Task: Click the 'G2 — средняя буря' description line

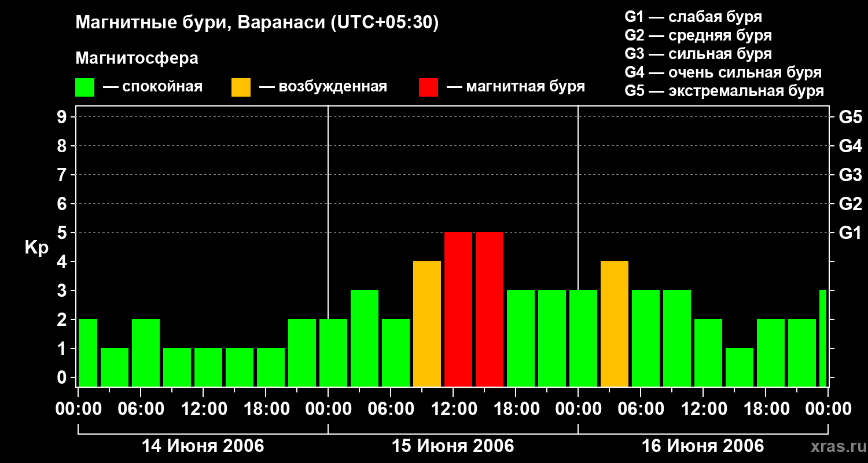Action: click(x=698, y=35)
